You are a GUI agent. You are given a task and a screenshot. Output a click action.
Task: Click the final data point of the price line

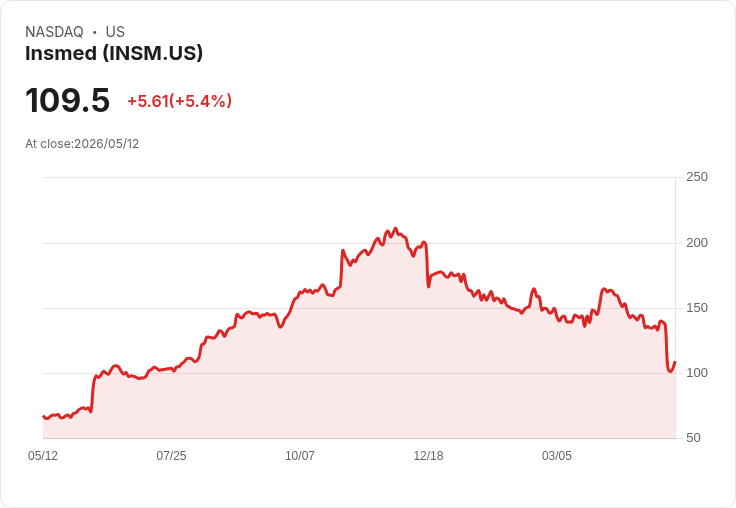(675, 362)
